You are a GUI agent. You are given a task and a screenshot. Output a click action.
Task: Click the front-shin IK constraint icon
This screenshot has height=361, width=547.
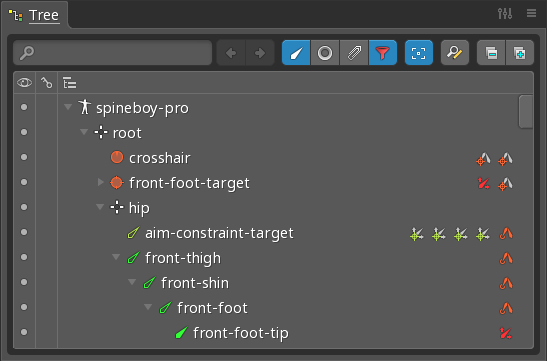[x=506, y=283]
